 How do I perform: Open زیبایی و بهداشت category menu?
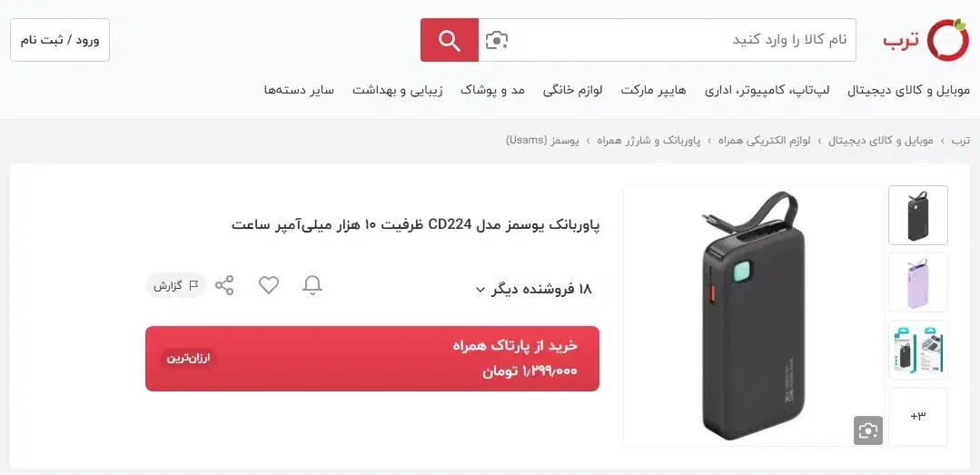[398, 91]
